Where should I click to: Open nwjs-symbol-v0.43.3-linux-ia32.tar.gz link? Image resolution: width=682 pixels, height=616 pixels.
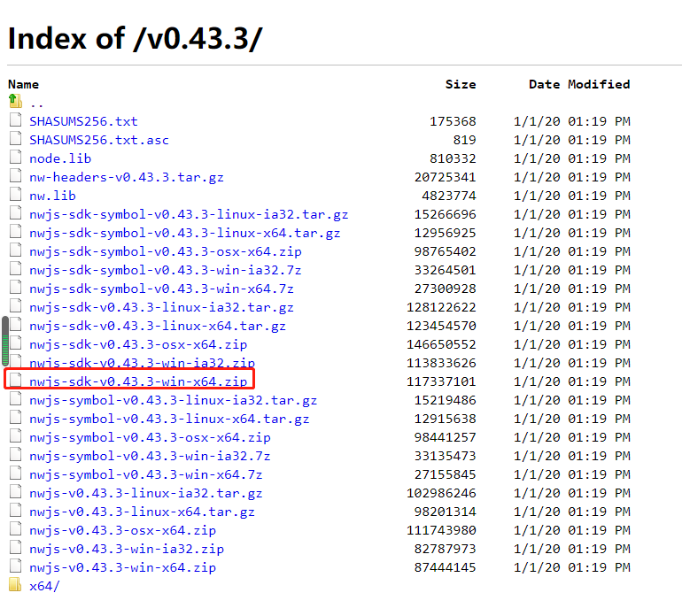pos(173,400)
